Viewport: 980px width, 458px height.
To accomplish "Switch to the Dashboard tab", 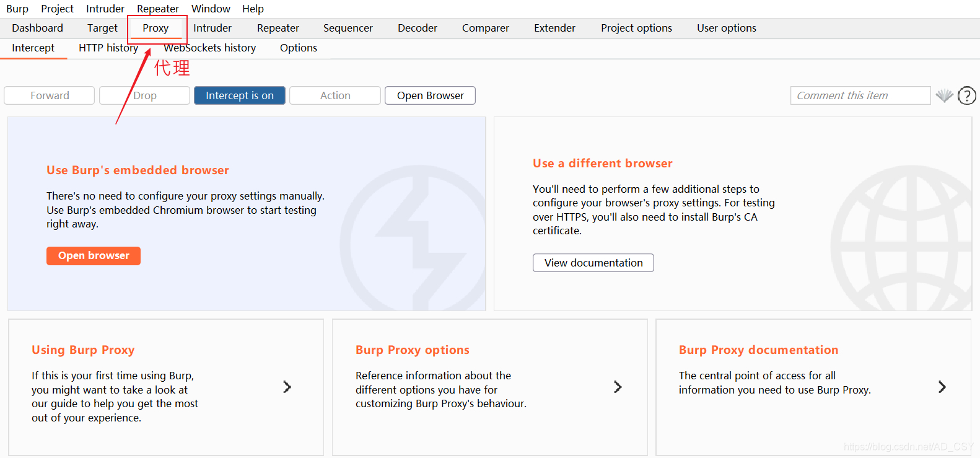I will click(38, 28).
